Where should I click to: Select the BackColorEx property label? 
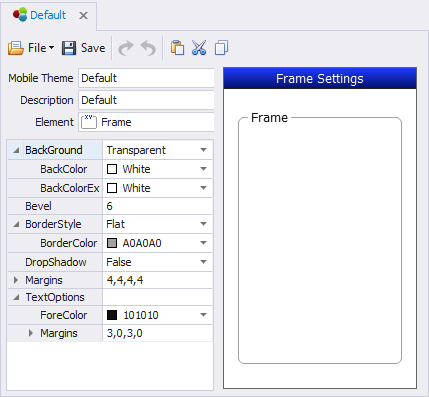[x=70, y=188]
